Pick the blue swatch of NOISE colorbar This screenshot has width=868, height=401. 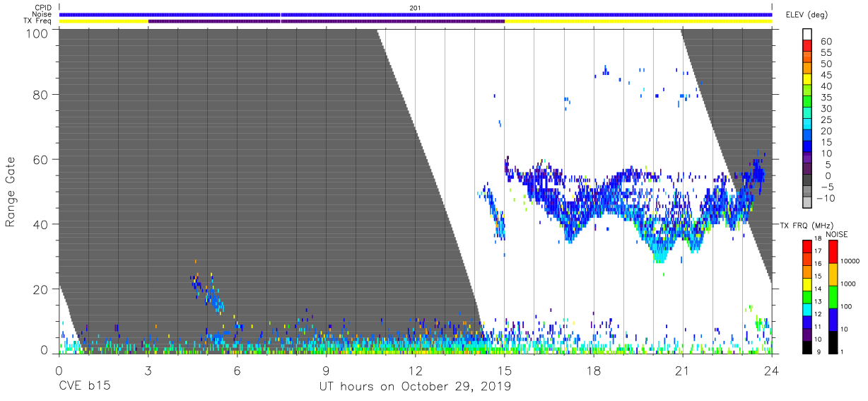tap(833, 319)
